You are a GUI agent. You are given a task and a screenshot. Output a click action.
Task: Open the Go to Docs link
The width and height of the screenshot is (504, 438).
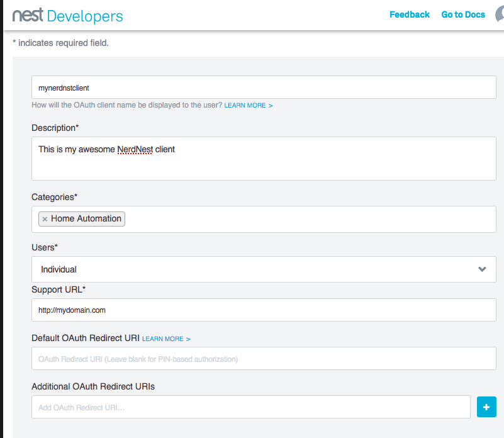tap(463, 14)
